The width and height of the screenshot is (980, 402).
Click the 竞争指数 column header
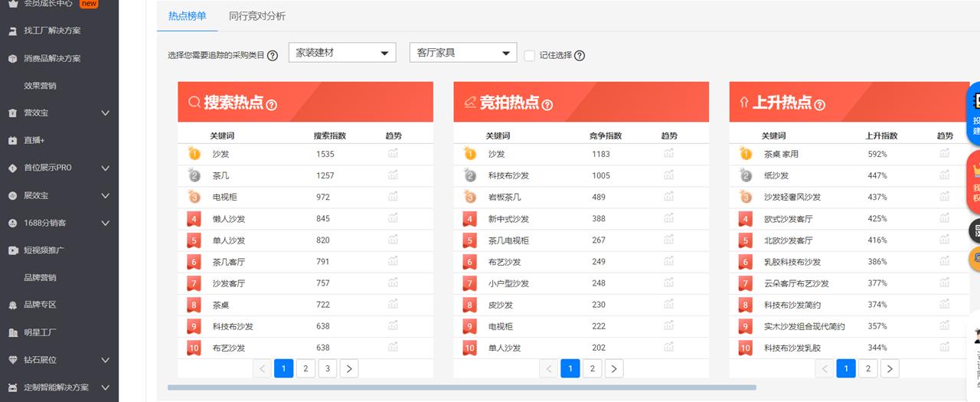pyautogui.click(x=606, y=136)
